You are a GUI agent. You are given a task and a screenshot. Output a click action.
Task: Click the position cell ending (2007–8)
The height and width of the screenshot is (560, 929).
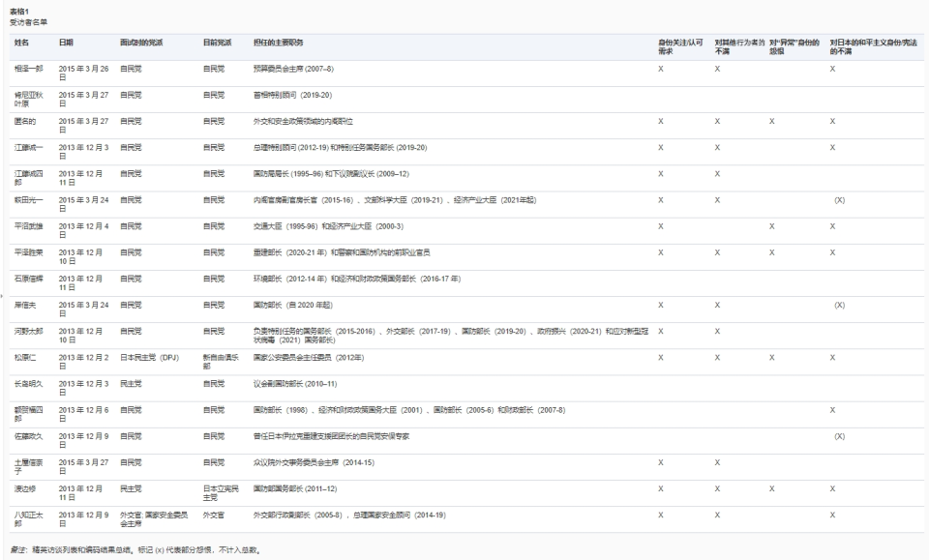pos(293,69)
